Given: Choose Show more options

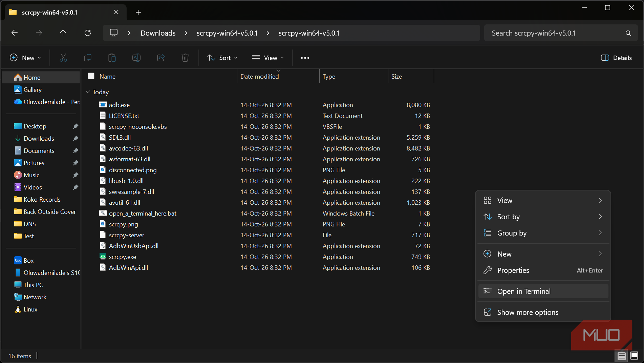Looking at the screenshot, I should tap(543, 312).
